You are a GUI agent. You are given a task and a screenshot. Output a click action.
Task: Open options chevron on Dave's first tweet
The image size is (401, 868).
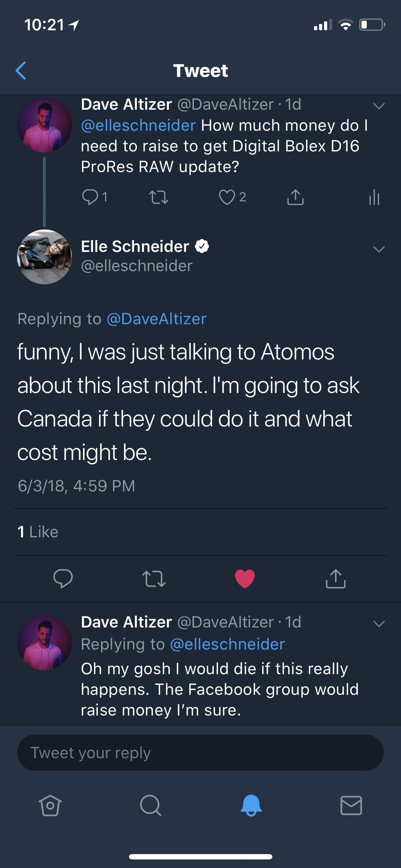coord(379,106)
